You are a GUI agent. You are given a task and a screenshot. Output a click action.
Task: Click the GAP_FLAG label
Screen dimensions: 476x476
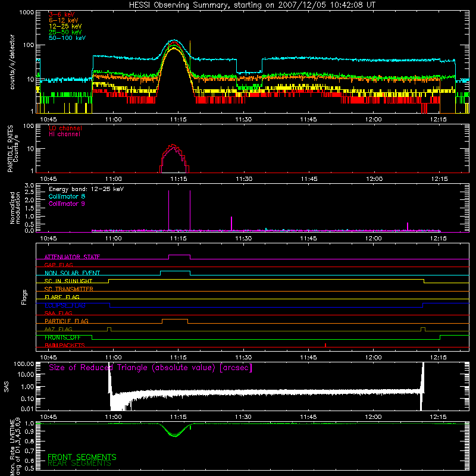click(58, 265)
